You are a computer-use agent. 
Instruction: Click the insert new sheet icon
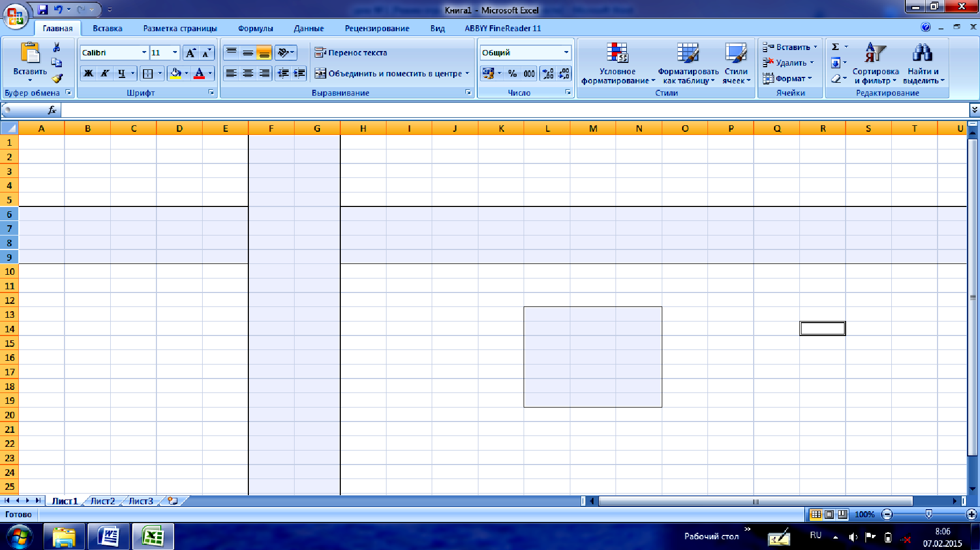click(x=173, y=501)
